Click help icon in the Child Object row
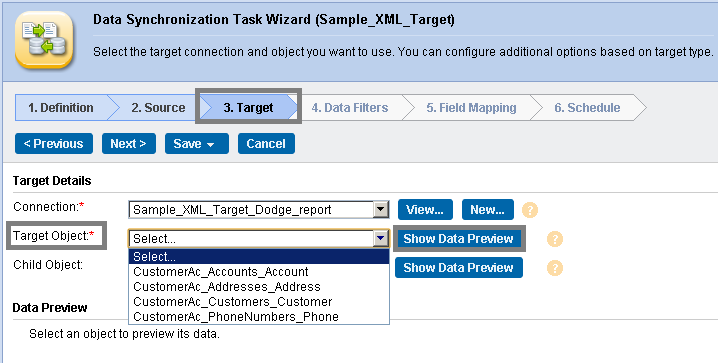The height and width of the screenshot is (363, 718). click(555, 268)
